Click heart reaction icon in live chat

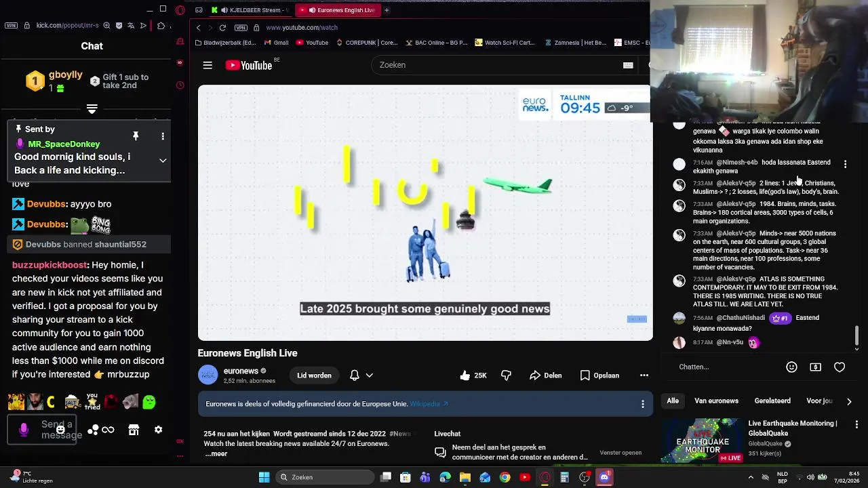tap(840, 367)
